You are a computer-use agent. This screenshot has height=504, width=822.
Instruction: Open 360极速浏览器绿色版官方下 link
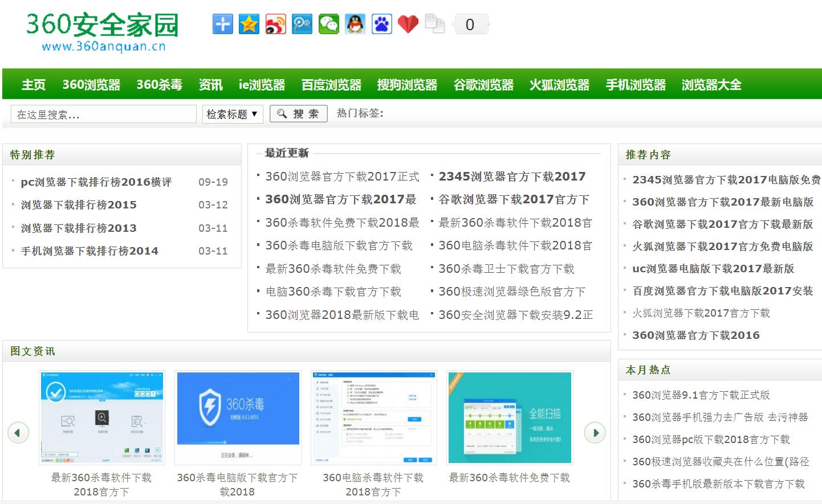click(512, 292)
